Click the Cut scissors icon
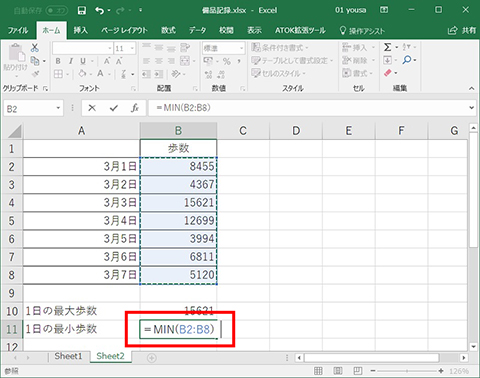 (35, 48)
